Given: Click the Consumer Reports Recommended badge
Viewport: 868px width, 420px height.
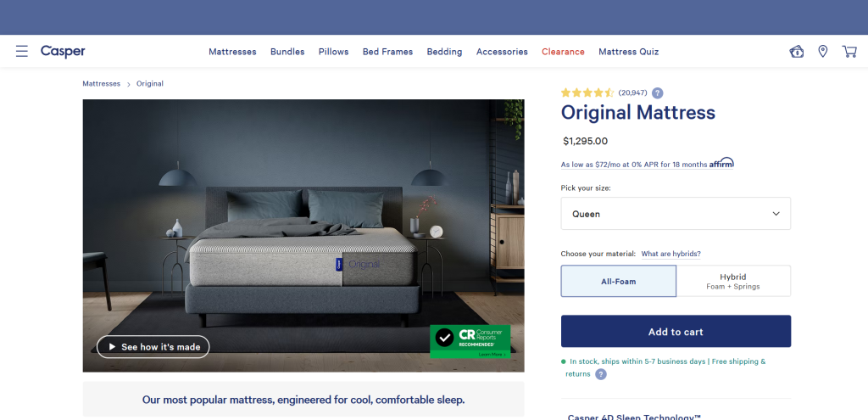Looking at the screenshot, I should click(x=470, y=341).
